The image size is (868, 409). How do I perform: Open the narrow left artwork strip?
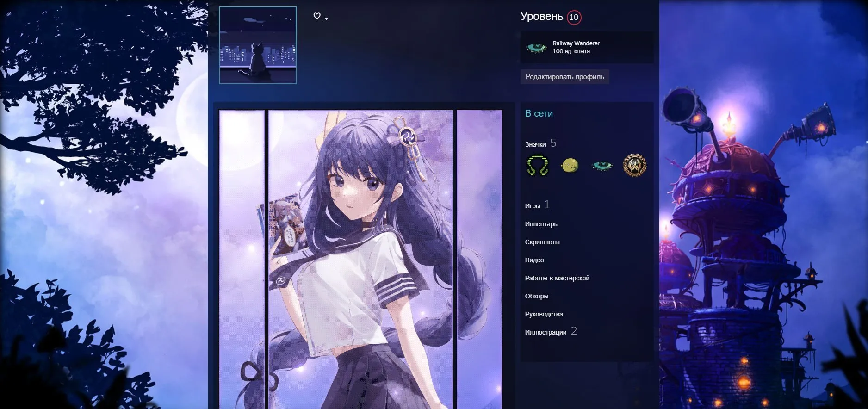[242, 259]
